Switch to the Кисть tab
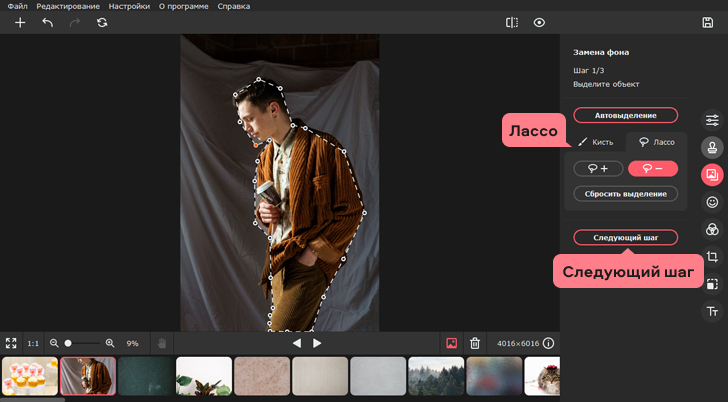Screen dimensions: 728x402 pos(597,143)
